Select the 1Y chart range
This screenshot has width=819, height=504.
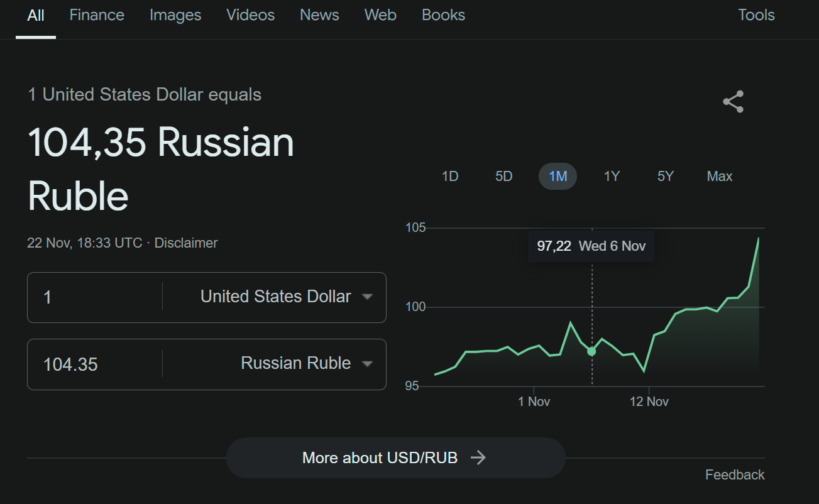612,177
